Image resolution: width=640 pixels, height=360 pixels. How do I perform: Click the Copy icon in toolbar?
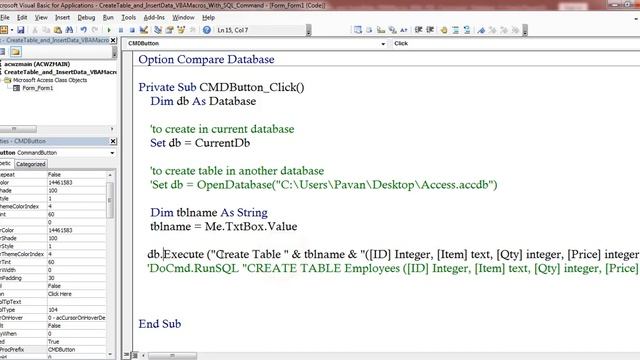click(x=46, y=30)
